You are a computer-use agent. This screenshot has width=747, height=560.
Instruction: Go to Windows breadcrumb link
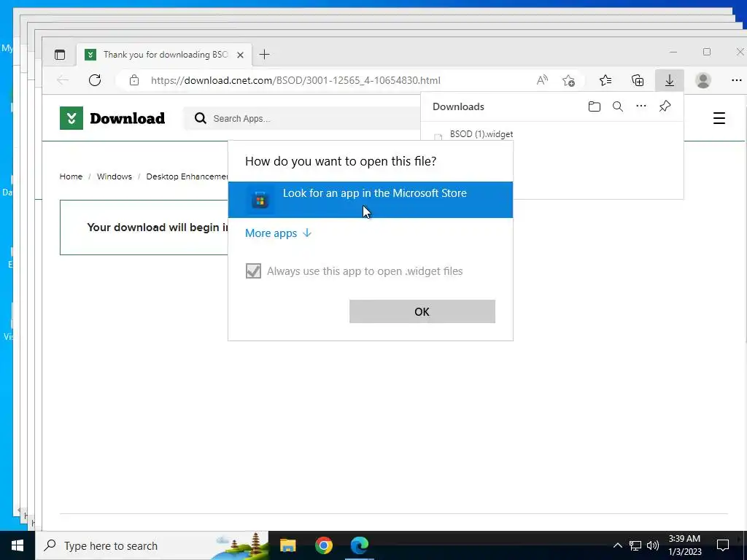pyautogui.click(x=115, y=176)
